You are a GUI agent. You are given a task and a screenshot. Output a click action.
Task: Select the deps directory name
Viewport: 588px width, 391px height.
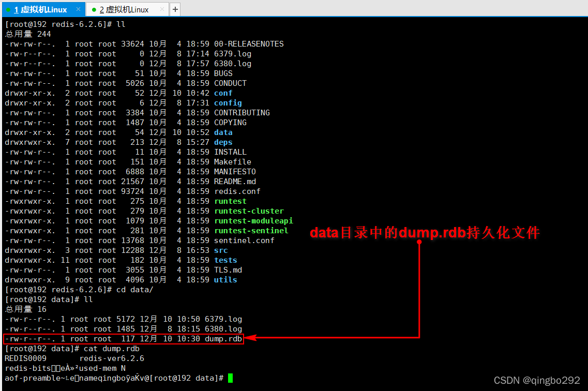(x=223, y=142)
